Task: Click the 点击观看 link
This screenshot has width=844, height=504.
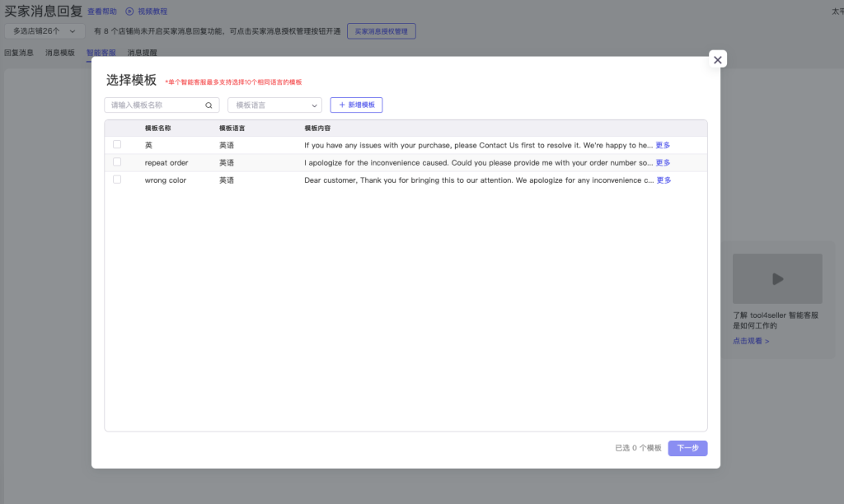Action: pos(751,341)
